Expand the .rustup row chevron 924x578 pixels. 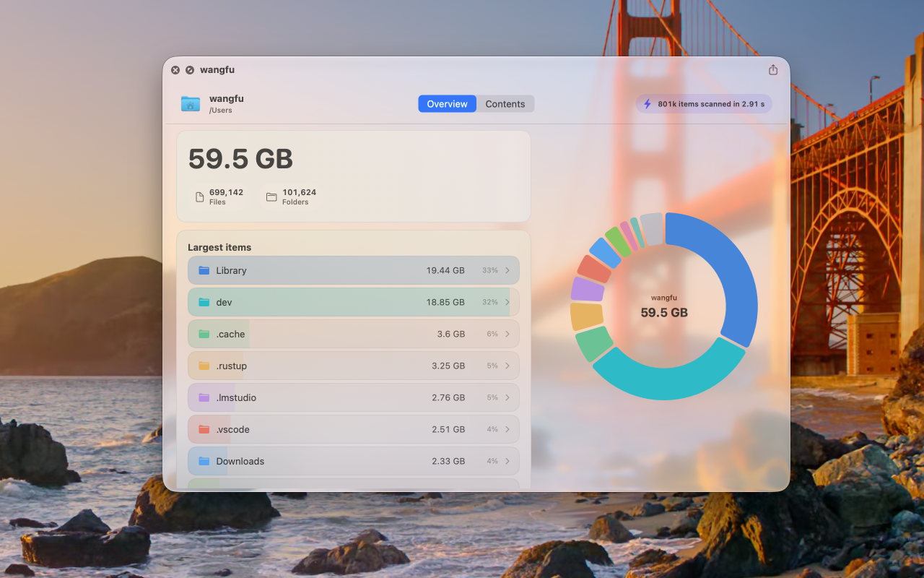pyautogui.click(x=507, y=366)
